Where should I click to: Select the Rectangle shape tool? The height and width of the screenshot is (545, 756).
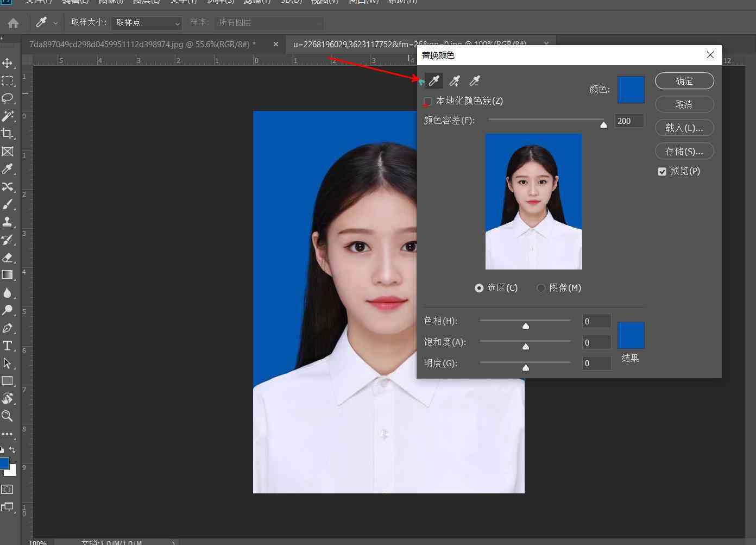pyautogui.click(x=8, y=381)
